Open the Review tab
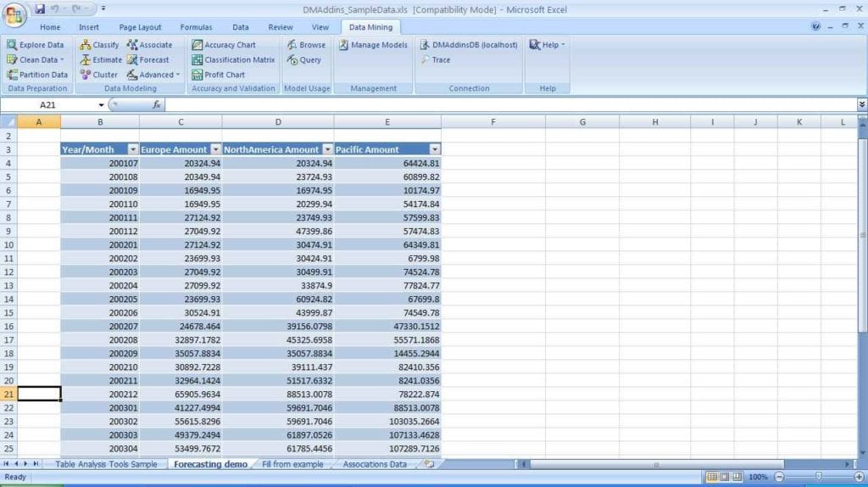Image resolution: width=868 pixels, height=487 pixels. (280, 27)
